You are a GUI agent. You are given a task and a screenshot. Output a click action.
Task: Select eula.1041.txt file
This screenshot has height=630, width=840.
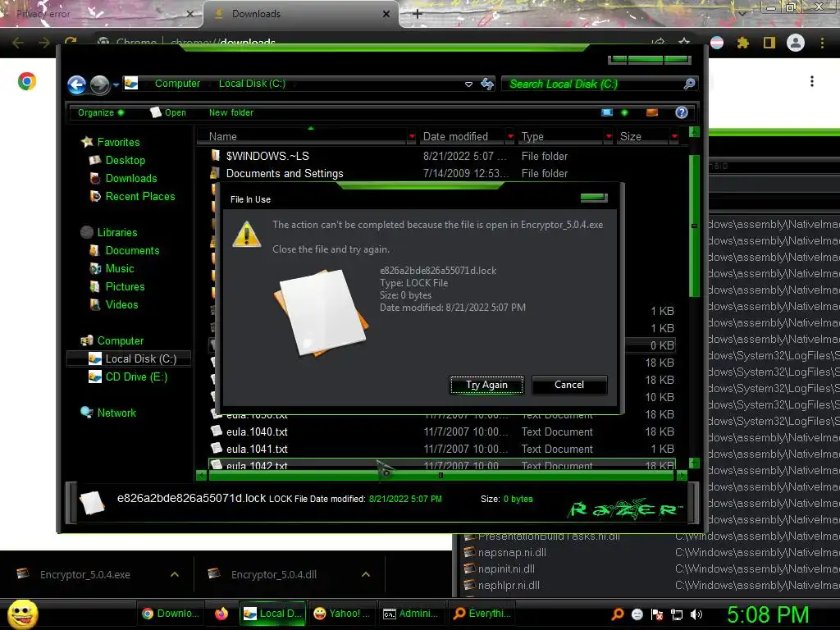coord(257,449)
